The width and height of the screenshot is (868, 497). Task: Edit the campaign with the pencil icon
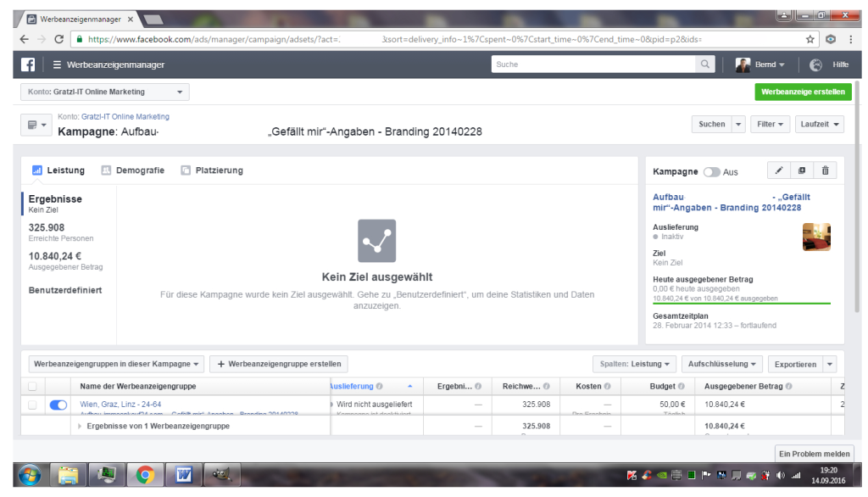click(779, 170)
